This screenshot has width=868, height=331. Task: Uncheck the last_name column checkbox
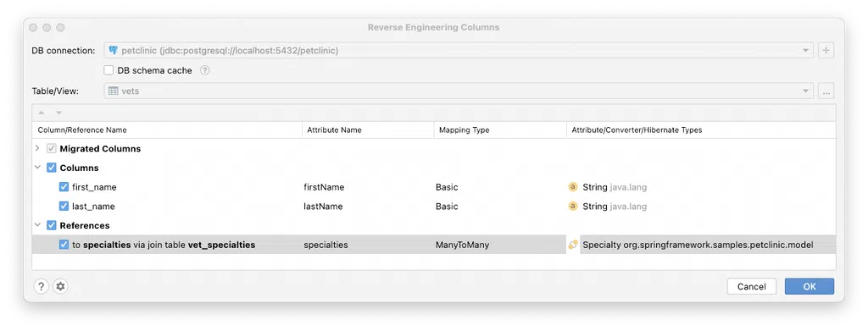coord(64,206)
